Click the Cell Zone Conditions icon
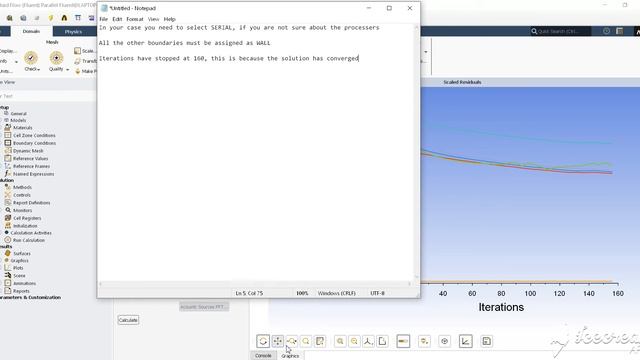The height and width of the screenshot is (360, 640). [7, 135]
